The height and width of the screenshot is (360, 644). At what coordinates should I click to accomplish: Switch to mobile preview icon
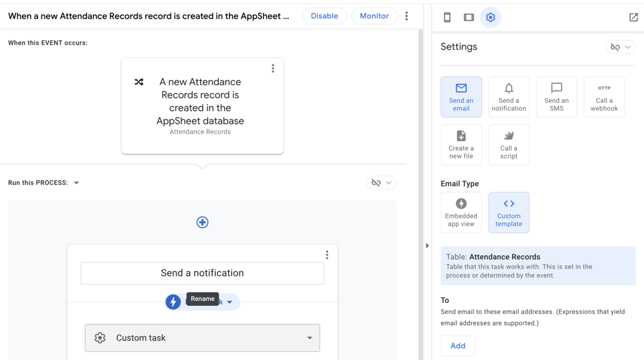tap(447, 17)
